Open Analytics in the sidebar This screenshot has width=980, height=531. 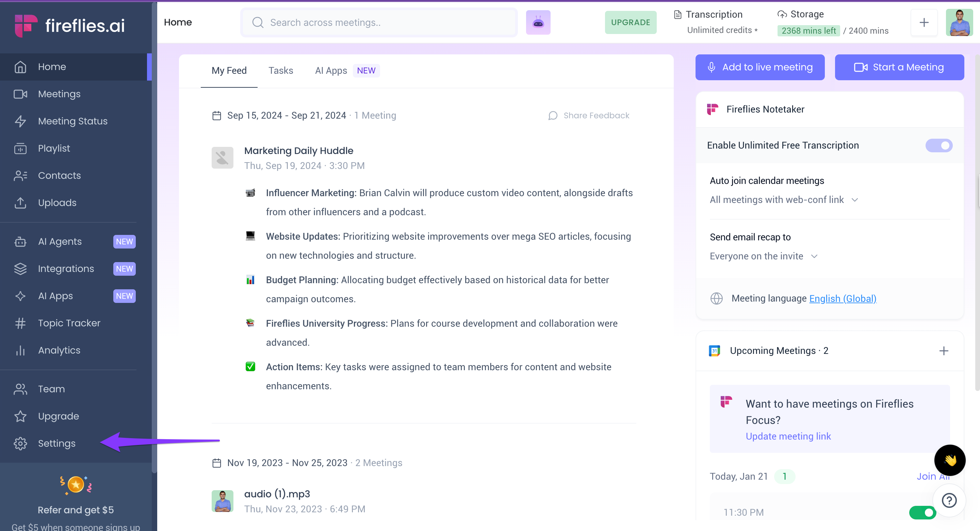[x=59, y=350]
